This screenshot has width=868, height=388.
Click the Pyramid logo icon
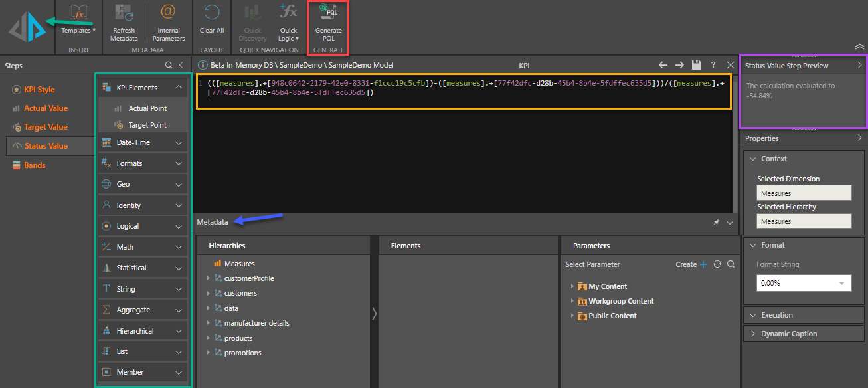pos(27,28)
